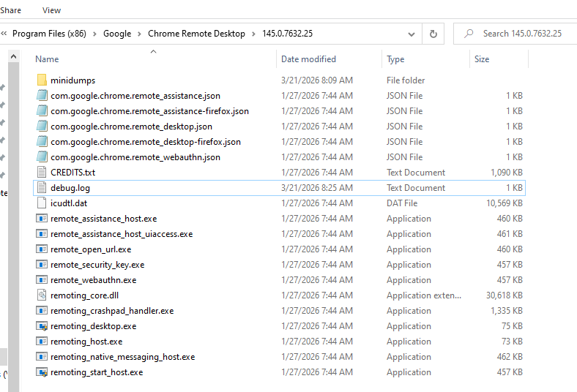This screenshot has width=577, height=392.
Task: Expand chevron after Program Files (x86)
Action: 94,34
